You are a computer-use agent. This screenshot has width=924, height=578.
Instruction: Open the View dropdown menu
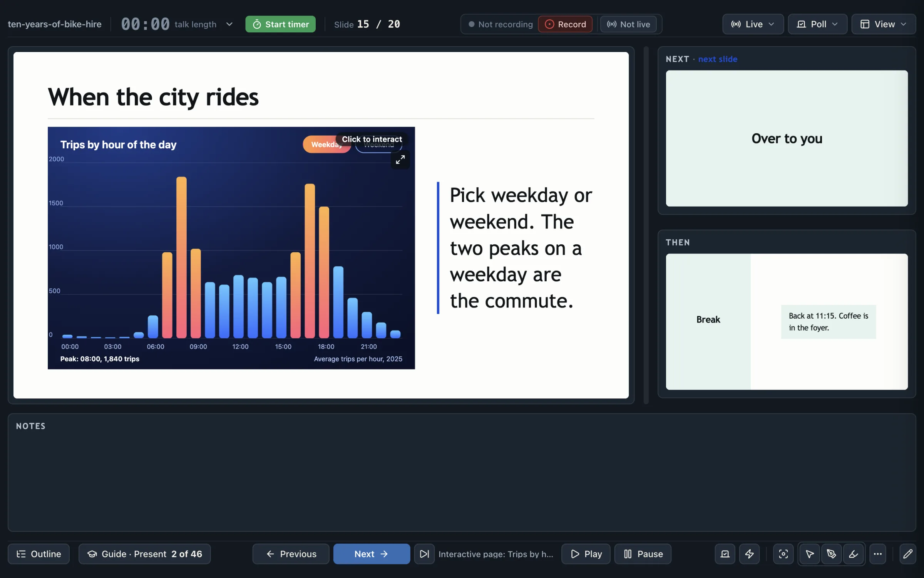point(883,24)
